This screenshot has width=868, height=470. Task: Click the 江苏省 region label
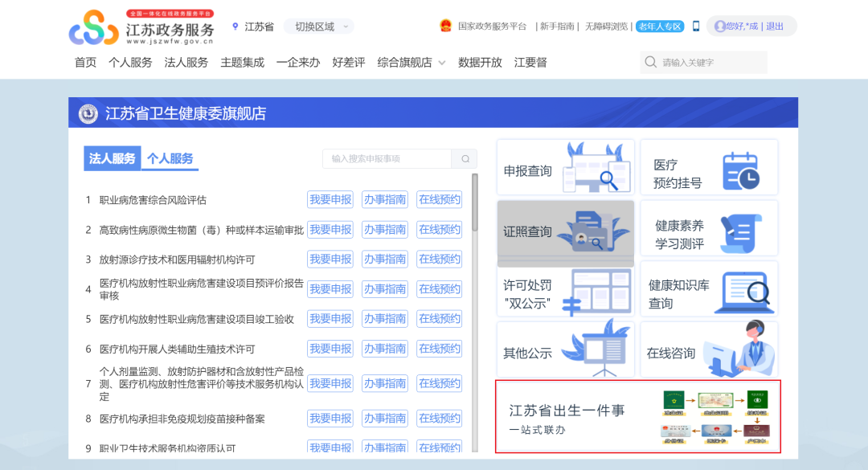point(259,27)
